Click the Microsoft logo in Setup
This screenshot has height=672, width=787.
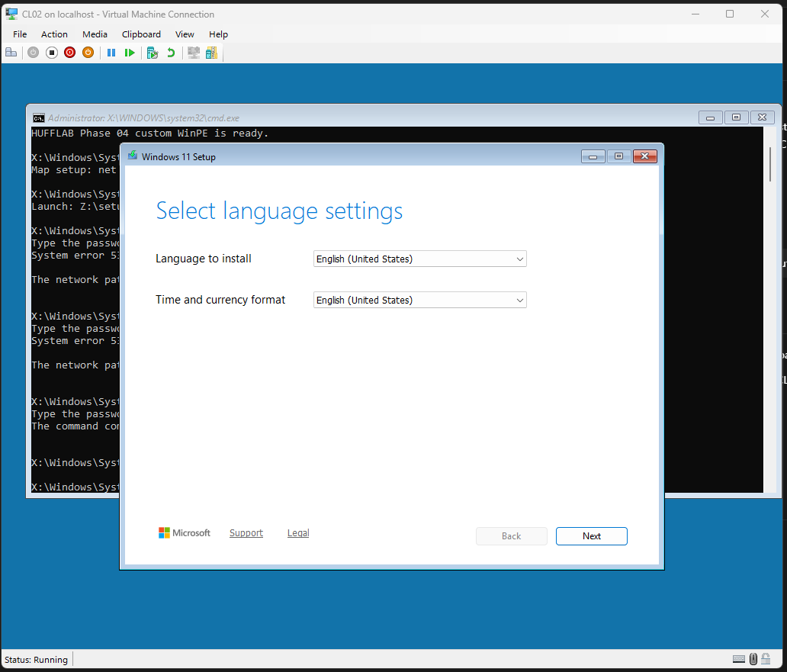coord(185,533)
